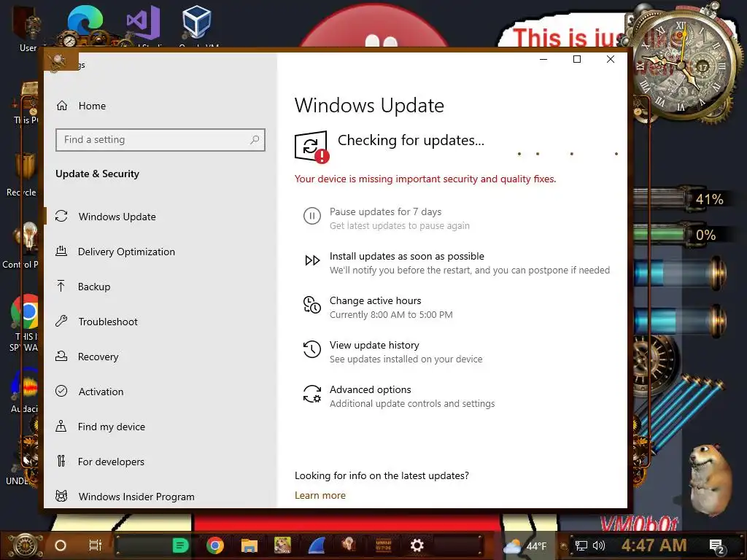Viewport: 747px width, 560px height.
Task: Click Pause updates for 7 days
Action: (385, 211)
